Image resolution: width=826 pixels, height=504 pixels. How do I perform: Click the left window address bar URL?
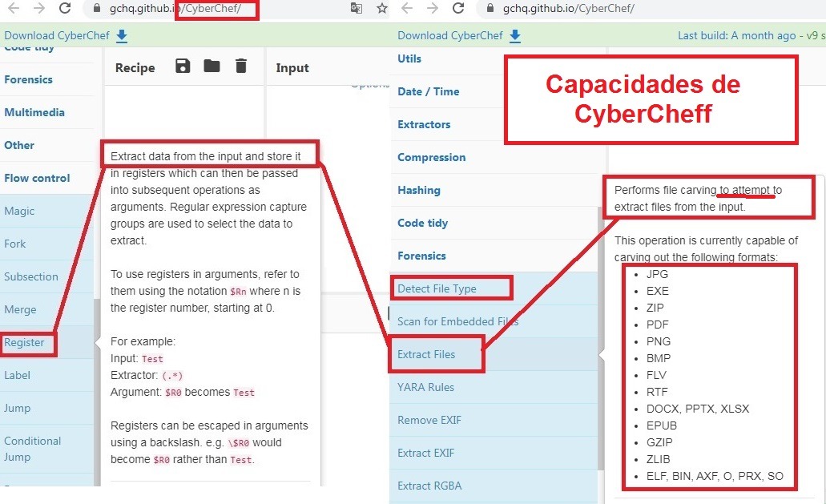click(x=175, y=8)
